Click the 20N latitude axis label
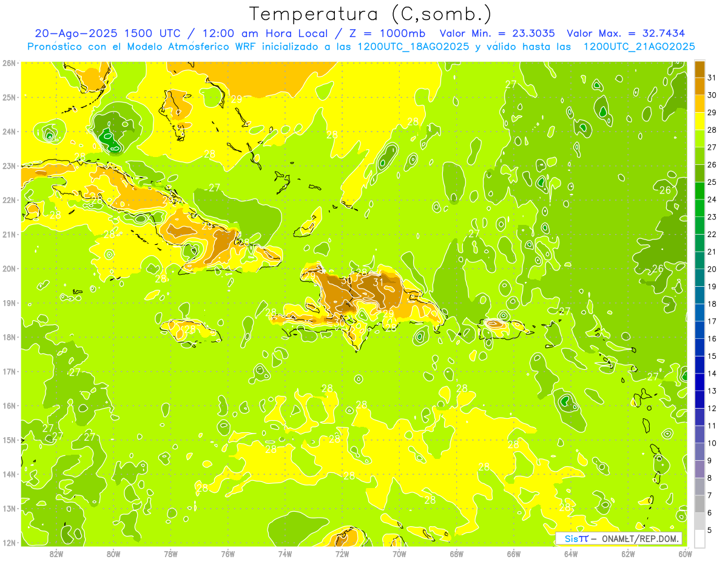 click(8, 269)
